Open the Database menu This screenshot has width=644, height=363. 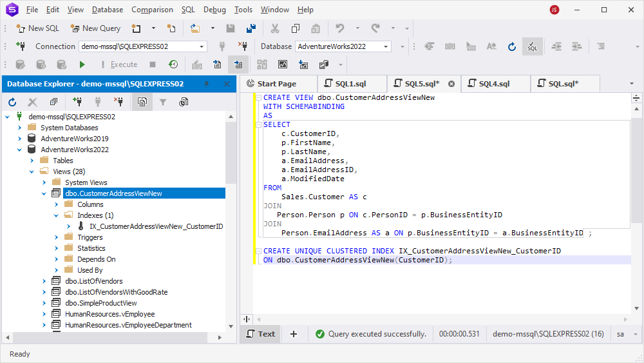coord(107,10)
